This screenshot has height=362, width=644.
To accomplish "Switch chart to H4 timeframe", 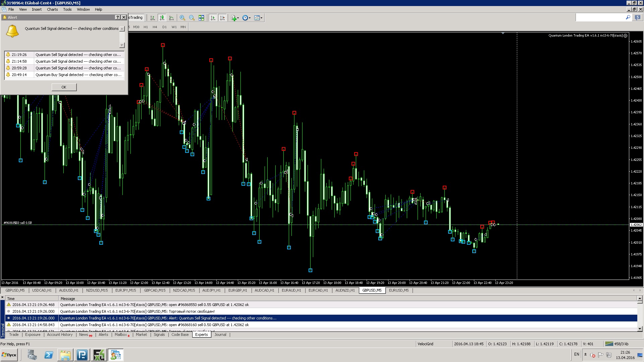I will [x=155, y=27].
